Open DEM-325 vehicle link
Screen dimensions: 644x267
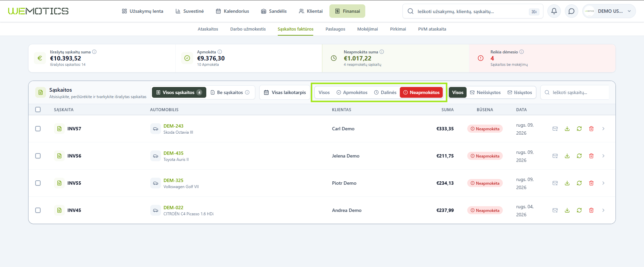[173, 180]
